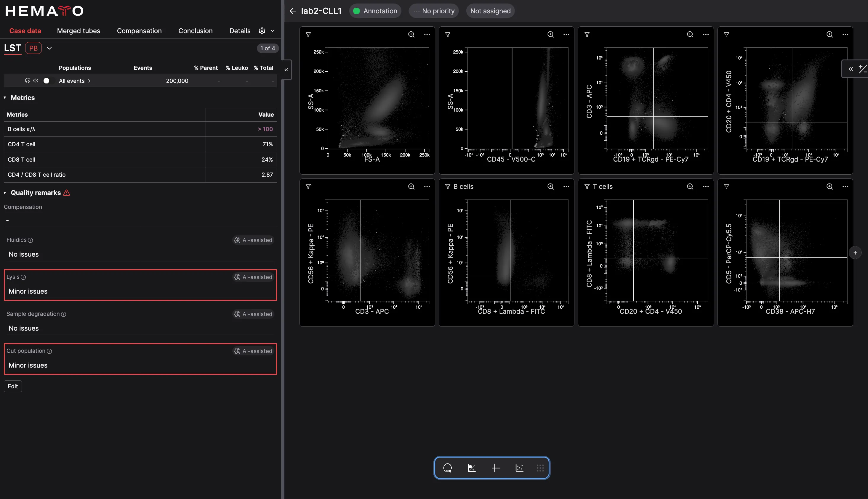Viewport: 868px width, 499px height.
Task: Toggle visibility eye for All events
Action: point(36,81)
